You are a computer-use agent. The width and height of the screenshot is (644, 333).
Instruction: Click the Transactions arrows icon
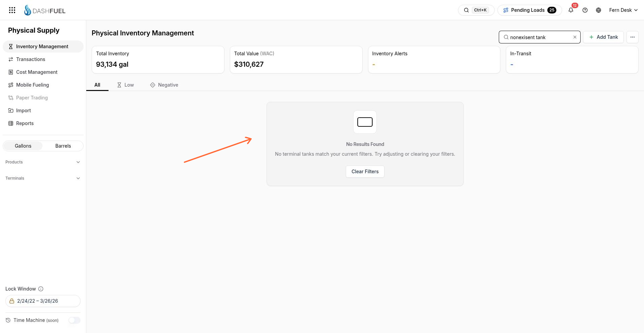[11, 59]
